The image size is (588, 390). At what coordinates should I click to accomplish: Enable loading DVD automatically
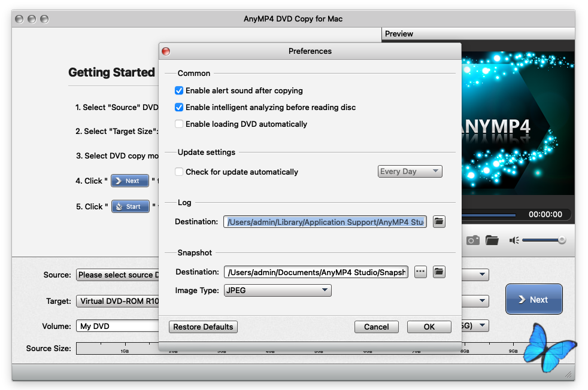(x=179, y=124)
